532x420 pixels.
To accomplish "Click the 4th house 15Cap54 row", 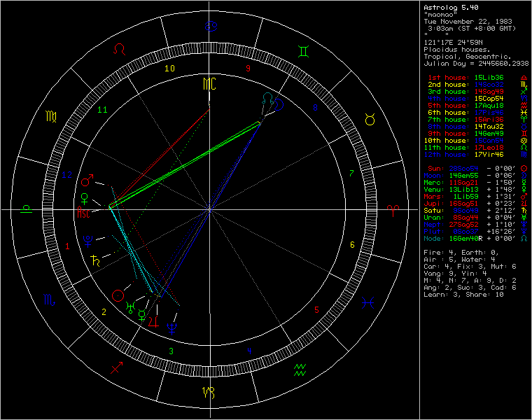I will (477, 99).
